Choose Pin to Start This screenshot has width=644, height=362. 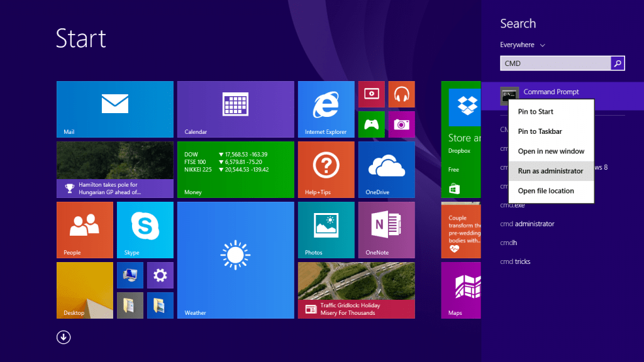tap(551, 112)
